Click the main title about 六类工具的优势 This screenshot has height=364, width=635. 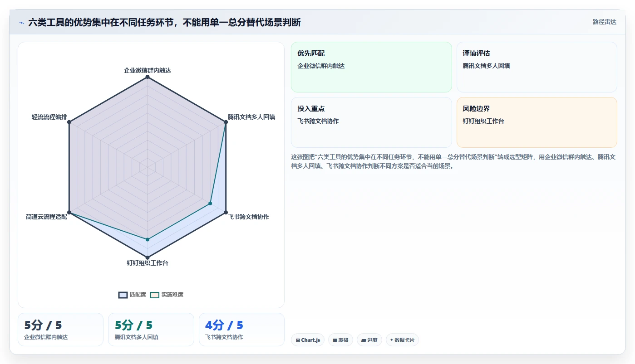164,22
